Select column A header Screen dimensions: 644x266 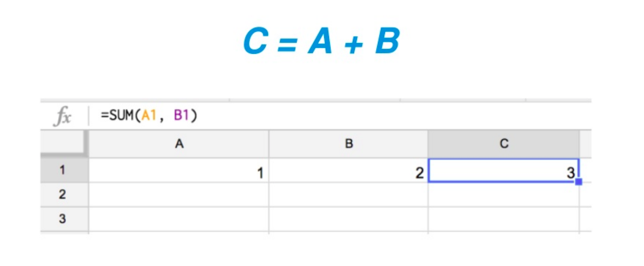[179, 144]
